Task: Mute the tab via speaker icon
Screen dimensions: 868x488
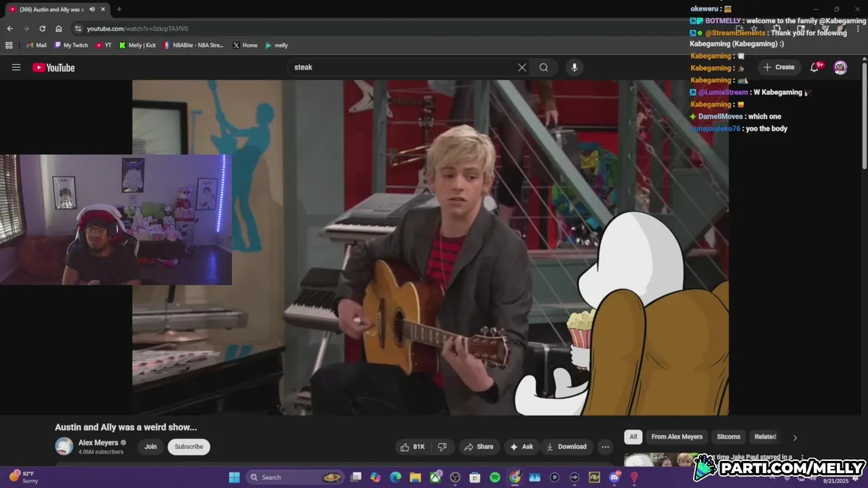Action: click(x=92, y=9)
